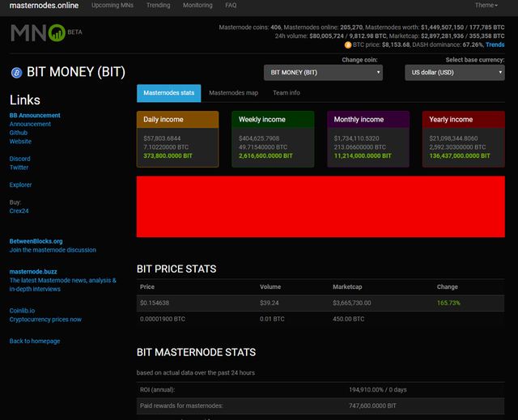This screenshot has width=518, height=420.
Task: Click the Daily income card header
Action: 178,120
